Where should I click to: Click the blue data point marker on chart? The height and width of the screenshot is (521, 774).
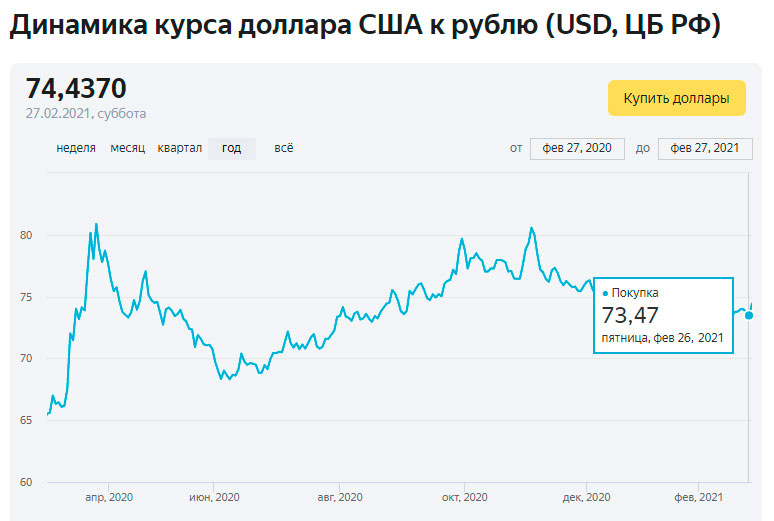(x=749, y=315)
